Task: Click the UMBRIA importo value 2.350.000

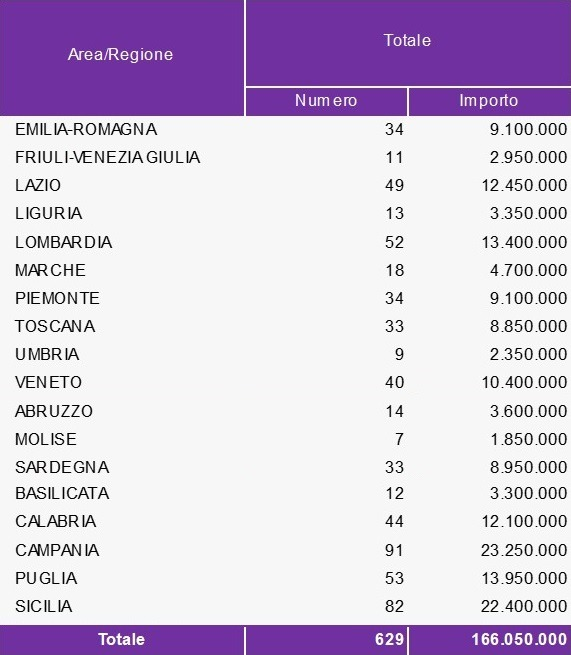Action: [x=528, y=354]
